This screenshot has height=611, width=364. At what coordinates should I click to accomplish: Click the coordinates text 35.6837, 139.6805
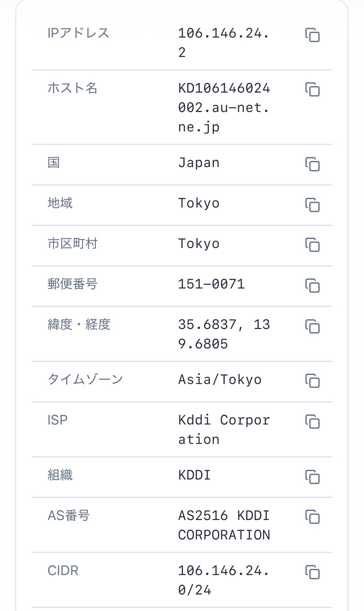point(224,334)
